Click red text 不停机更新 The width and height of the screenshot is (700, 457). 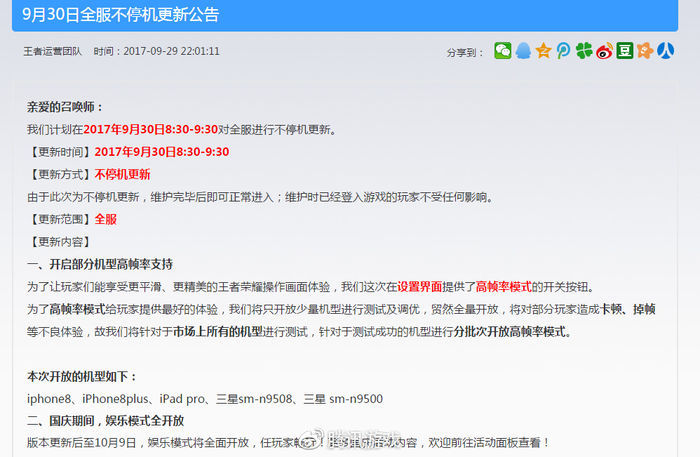click(122, 174)
